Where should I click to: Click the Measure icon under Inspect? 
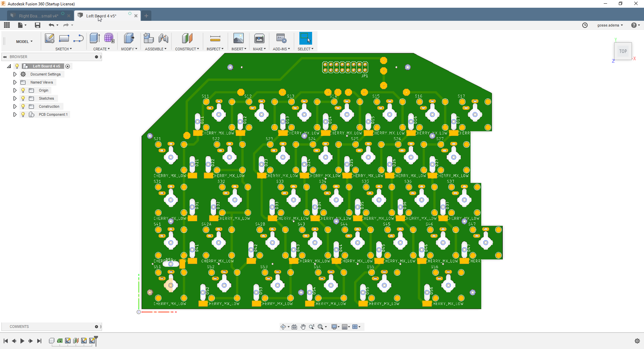click(215, 38)
